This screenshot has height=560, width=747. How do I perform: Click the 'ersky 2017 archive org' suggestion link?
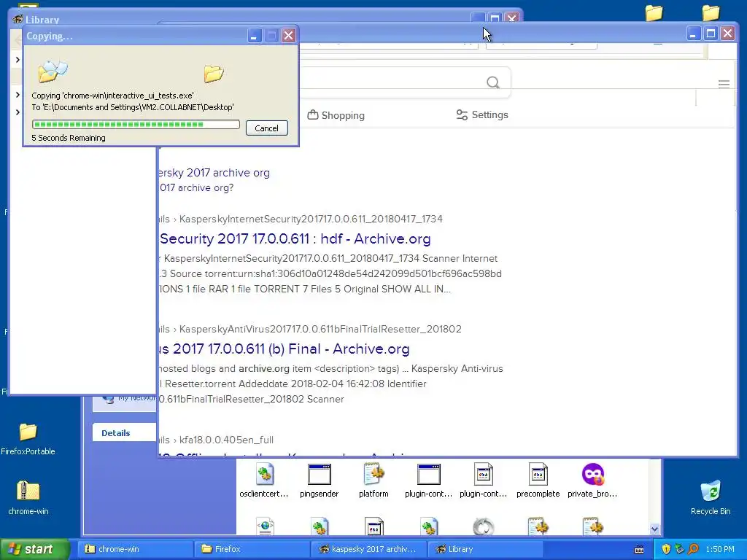(214, 172)
